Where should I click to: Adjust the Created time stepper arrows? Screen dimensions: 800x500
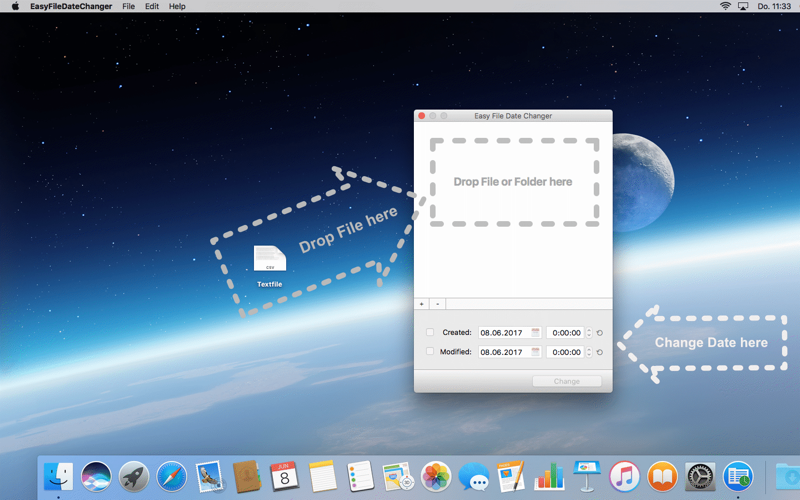pos(589,333)
